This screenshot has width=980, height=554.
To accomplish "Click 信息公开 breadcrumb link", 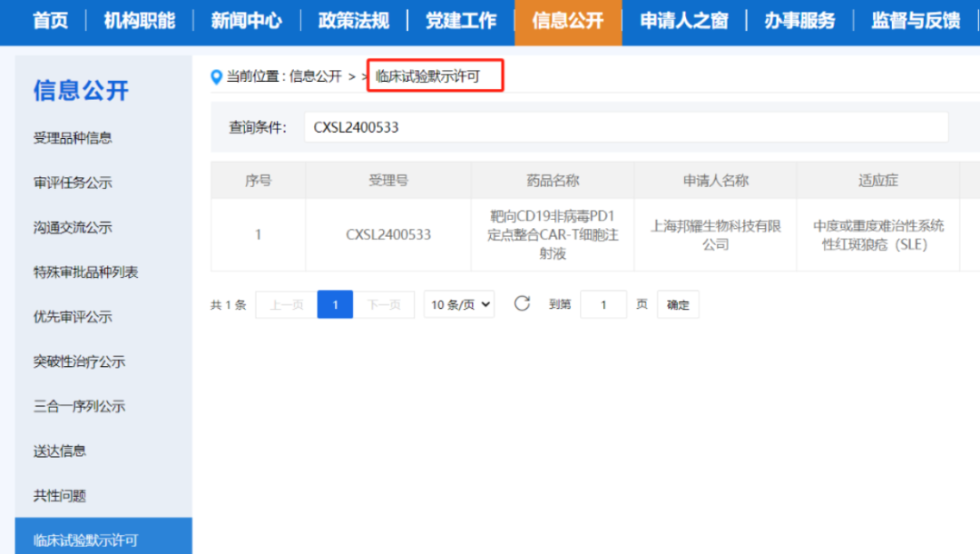I will tap(315, 76).
